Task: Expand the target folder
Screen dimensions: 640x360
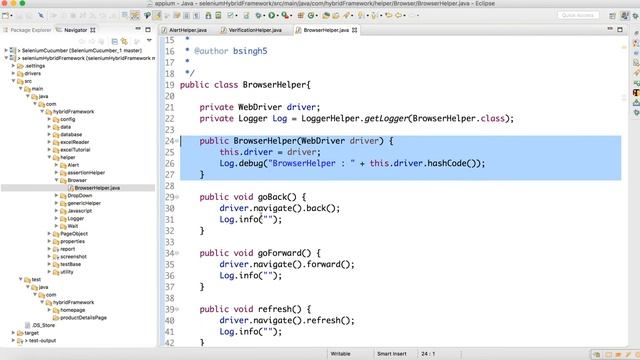Action: click(13, 333)
